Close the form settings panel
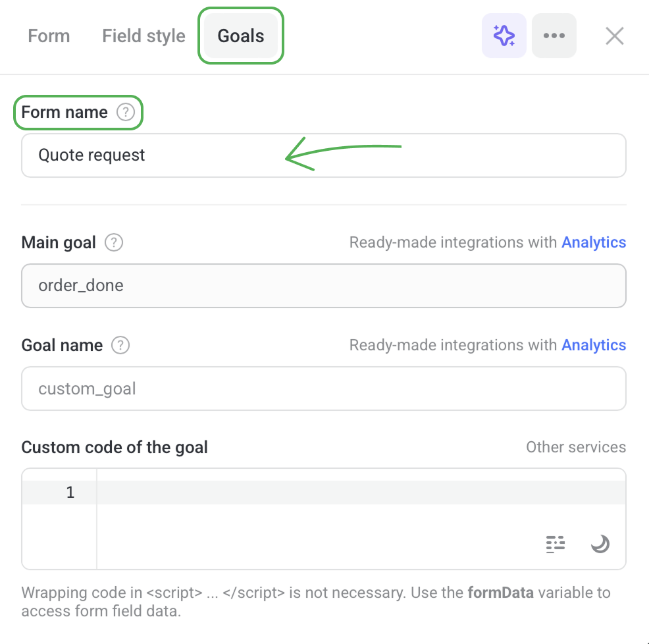 (x=614, y=36)
